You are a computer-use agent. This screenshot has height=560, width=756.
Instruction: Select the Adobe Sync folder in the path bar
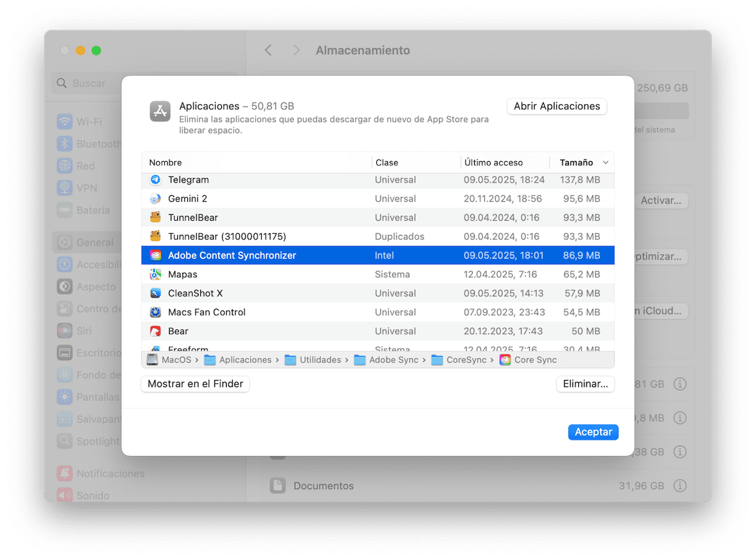point(385,360)
